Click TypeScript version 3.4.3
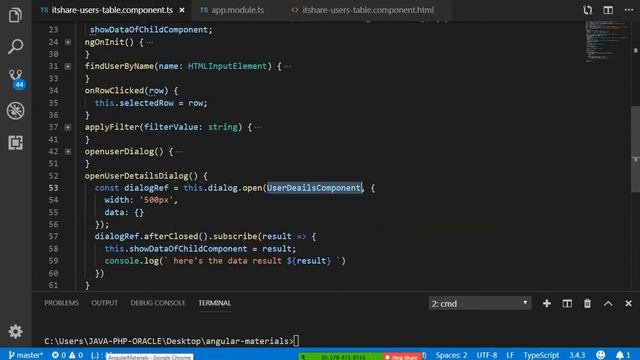This screenshot has width=640, height=360. [x=577, y=355]
